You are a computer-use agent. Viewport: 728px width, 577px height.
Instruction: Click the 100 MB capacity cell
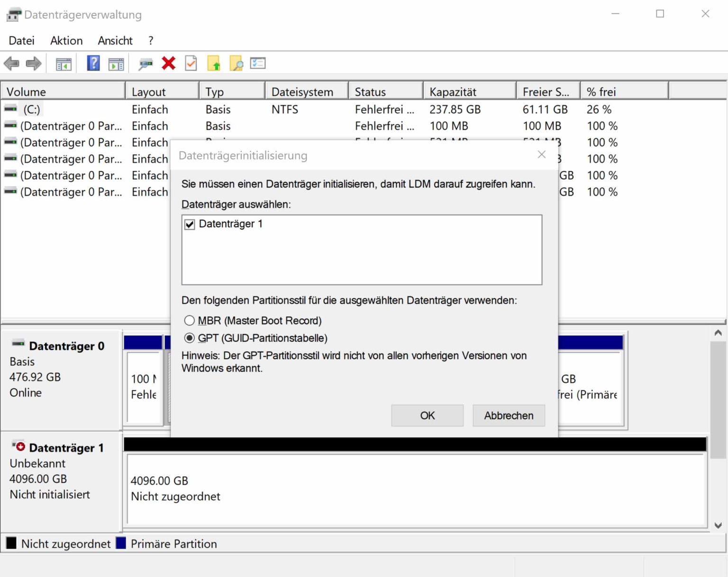click(x=448, y=126)
